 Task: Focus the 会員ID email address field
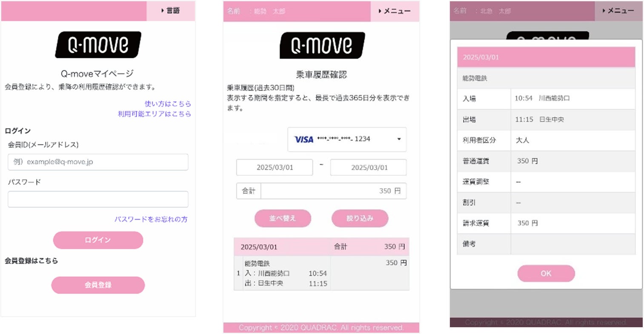[98, 162]
